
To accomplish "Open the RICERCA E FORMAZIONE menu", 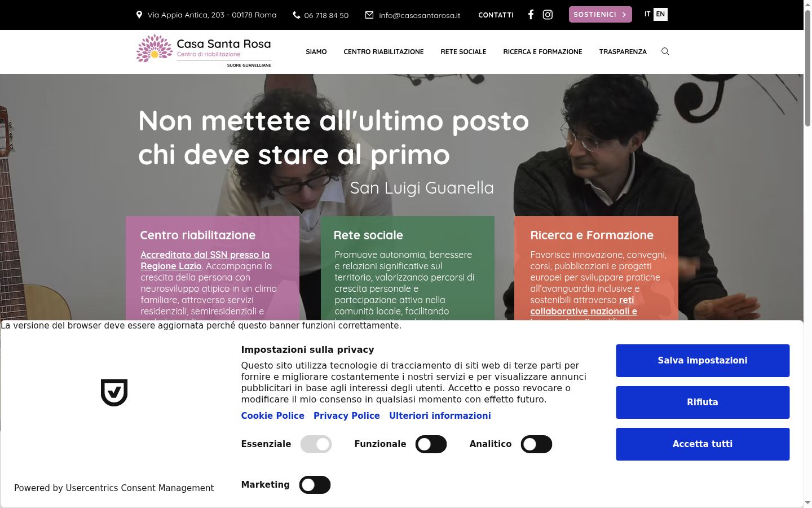I will tap(542, 51).
